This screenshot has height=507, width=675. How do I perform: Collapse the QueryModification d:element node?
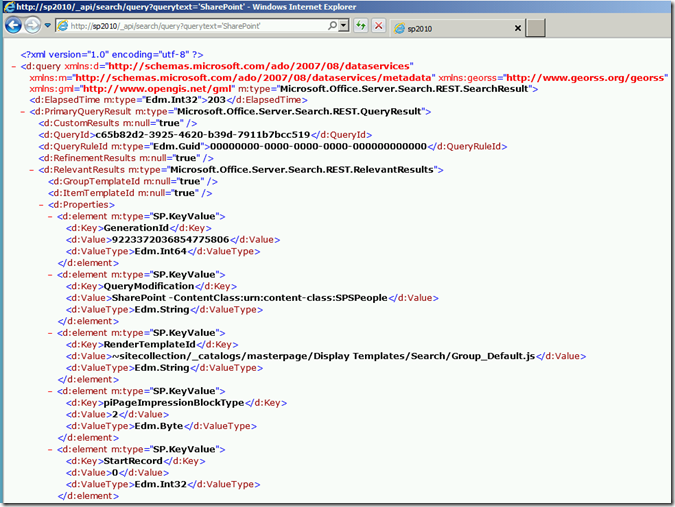(50, 275)
